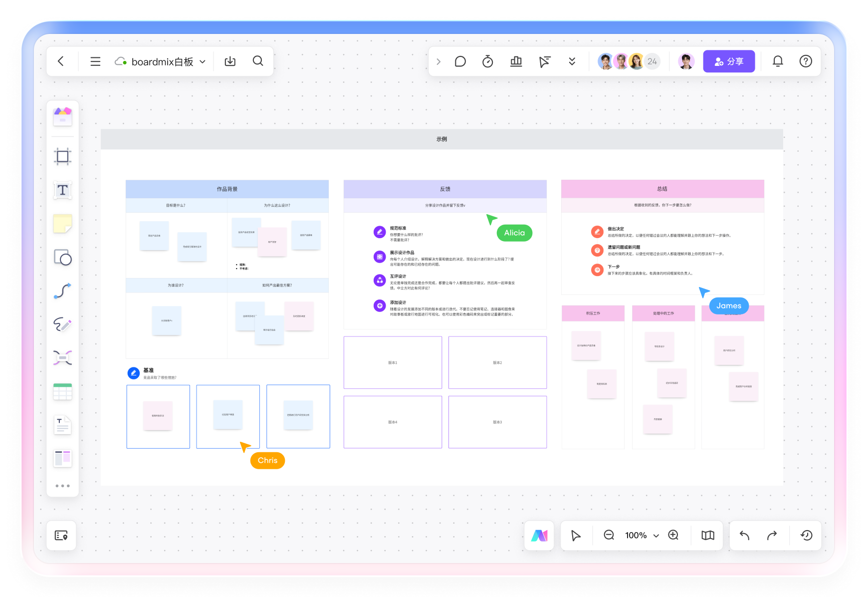Choose the connector line tool
The image size is (868, 597).
(x=62, y=291)
